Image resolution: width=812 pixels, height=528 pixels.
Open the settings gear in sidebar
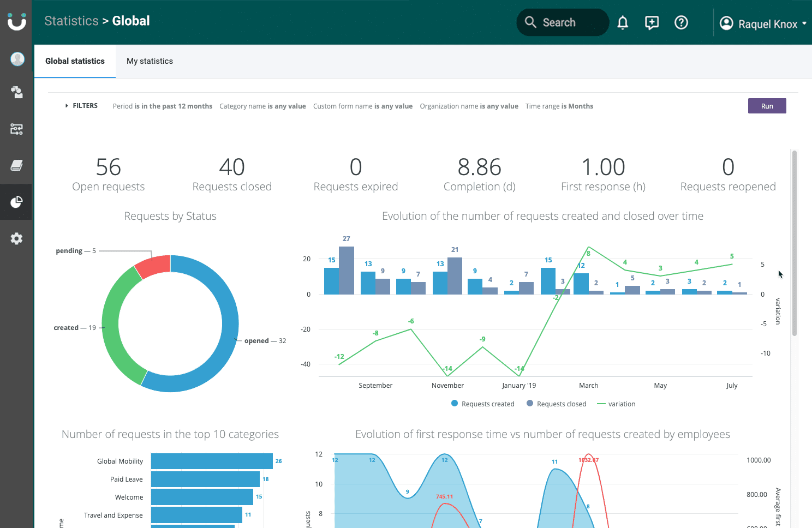pyautogui.click(x=16, y=238)
